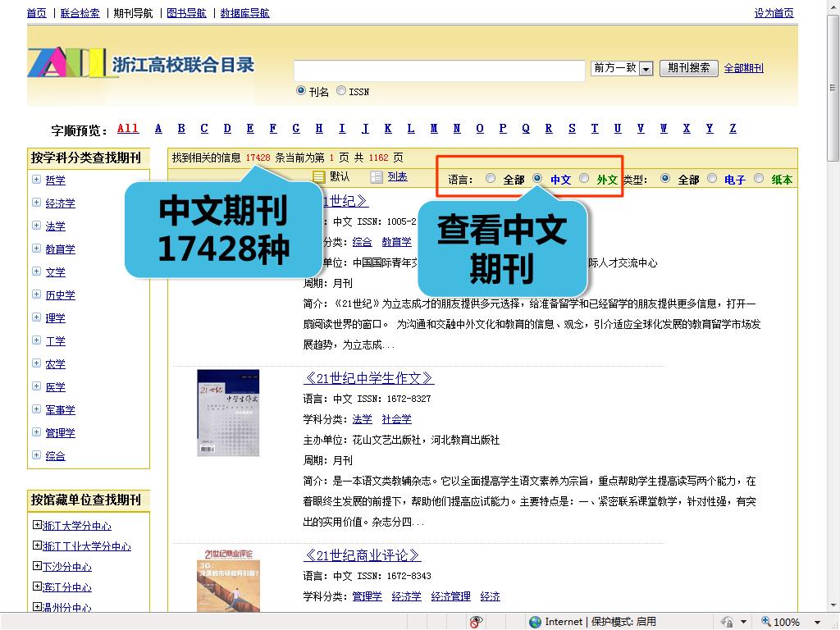Image resolution: width=840 pixels, height=630 pixels.
Task: Expand the 医学 subject category
Action: pos(36,386)
